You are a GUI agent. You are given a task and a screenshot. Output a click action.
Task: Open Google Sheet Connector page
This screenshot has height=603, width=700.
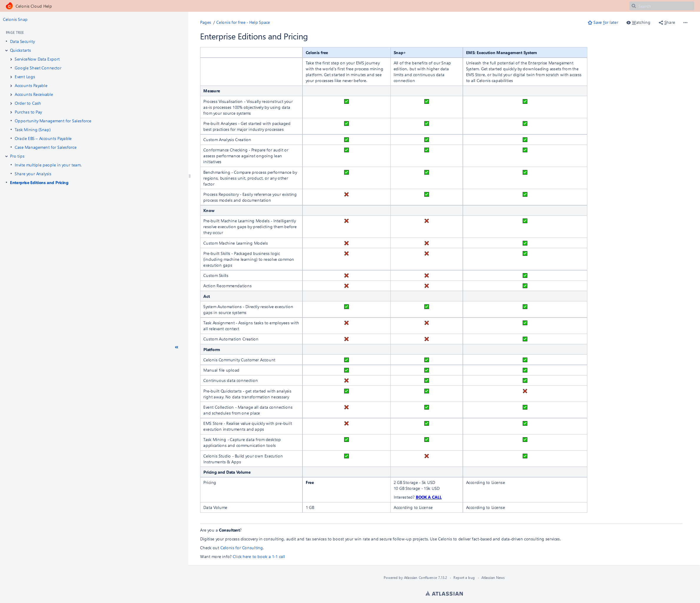tap(38, 68)
